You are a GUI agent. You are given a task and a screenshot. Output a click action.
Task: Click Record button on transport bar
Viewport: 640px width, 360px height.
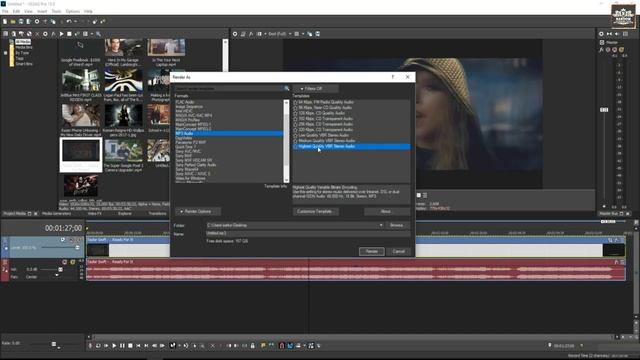[90, 346]
